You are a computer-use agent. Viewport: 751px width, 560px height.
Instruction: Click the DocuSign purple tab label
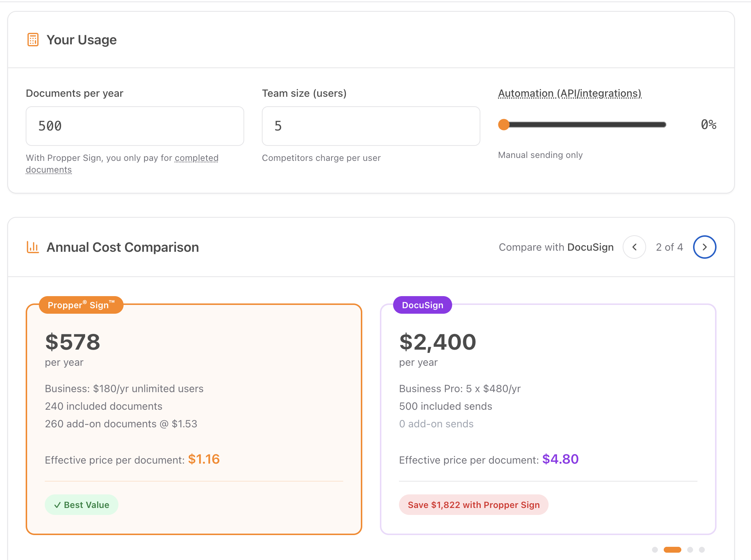pos(422,305)
